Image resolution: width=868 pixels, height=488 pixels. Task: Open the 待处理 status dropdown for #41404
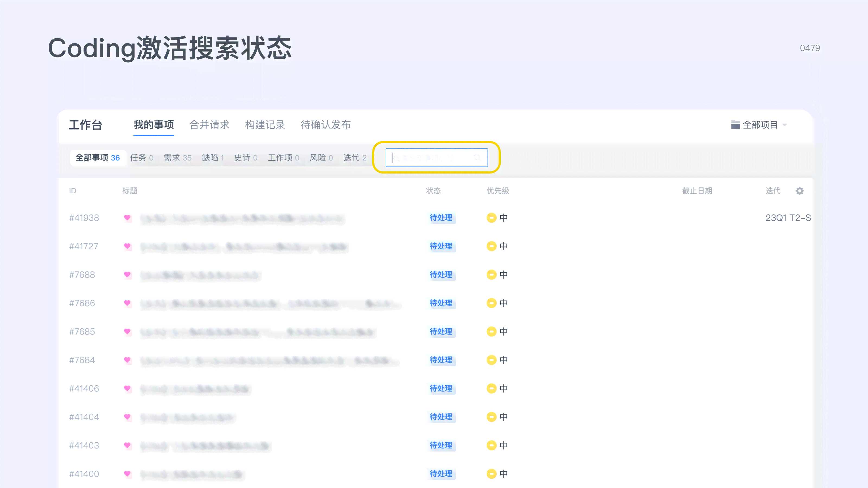tap(441, 417)
